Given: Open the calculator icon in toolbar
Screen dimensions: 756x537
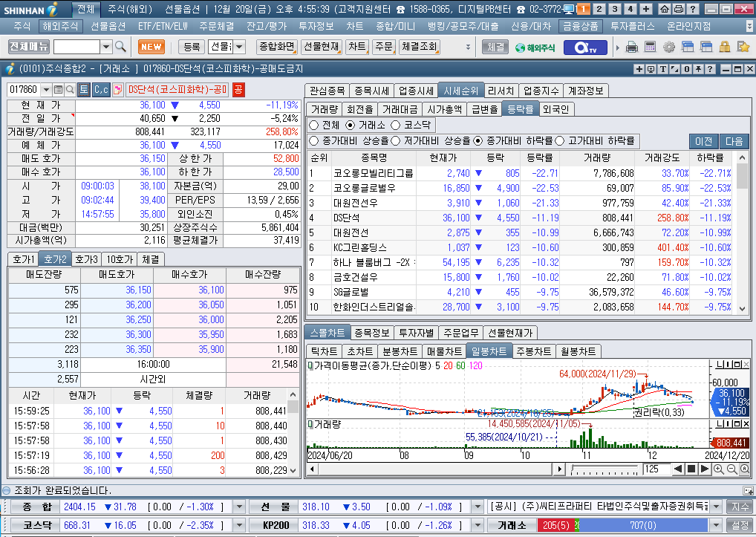Looking at the screenshot, I should [x=650, y=47].
